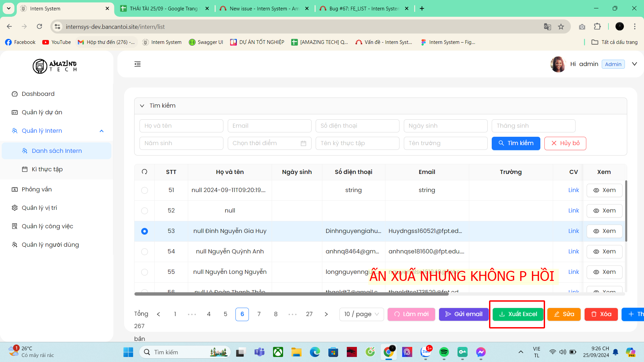
Task: Collapse Quản lý Intern submenu
Action: coord(102,131)
